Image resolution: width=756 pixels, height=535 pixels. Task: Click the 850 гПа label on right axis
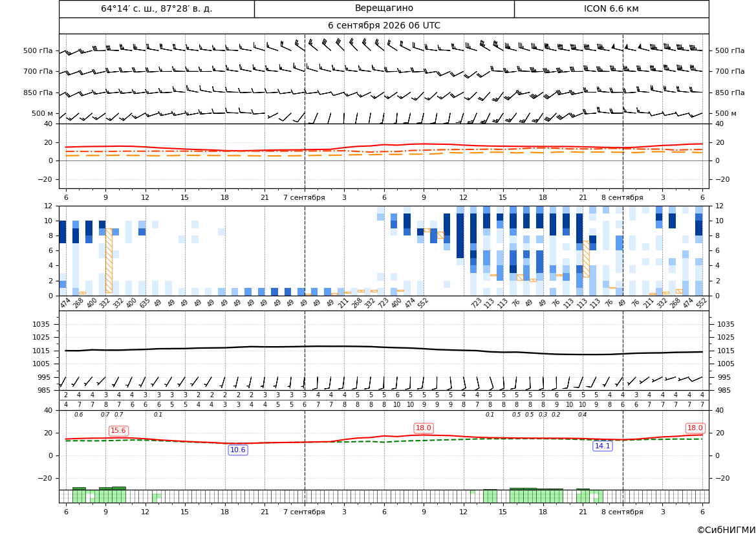730,93
